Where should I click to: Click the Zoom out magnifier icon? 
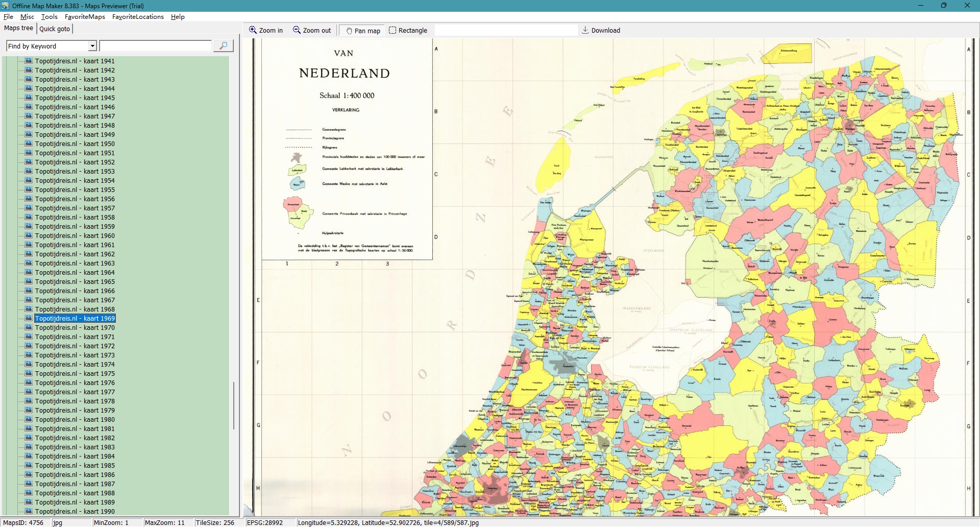(297, 30)
